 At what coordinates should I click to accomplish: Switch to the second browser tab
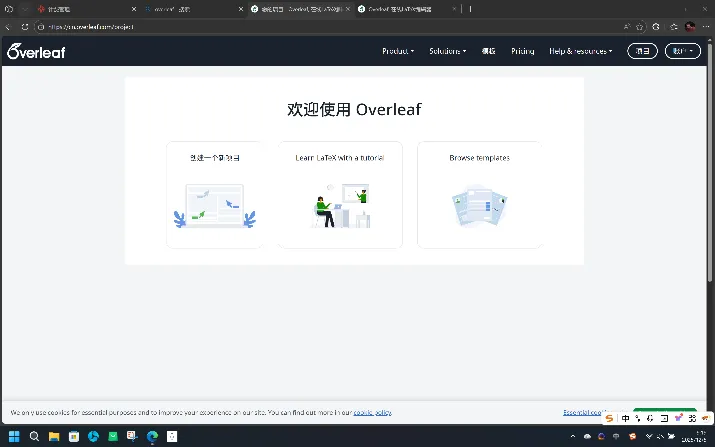192,9
